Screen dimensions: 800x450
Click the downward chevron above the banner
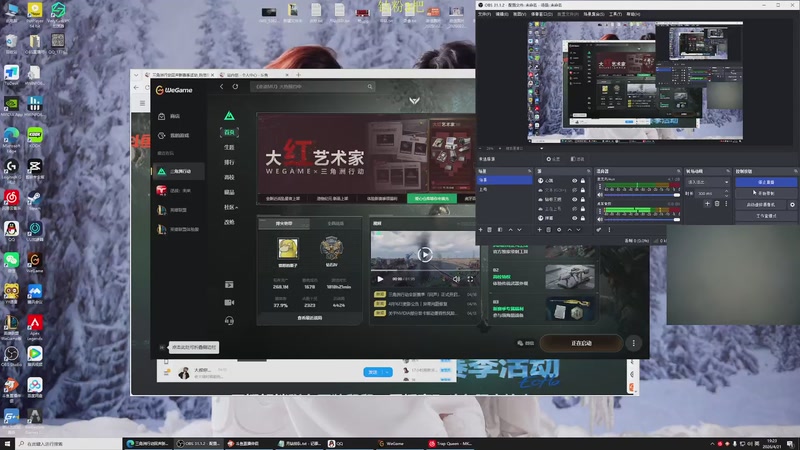click(x=414, y=101)
